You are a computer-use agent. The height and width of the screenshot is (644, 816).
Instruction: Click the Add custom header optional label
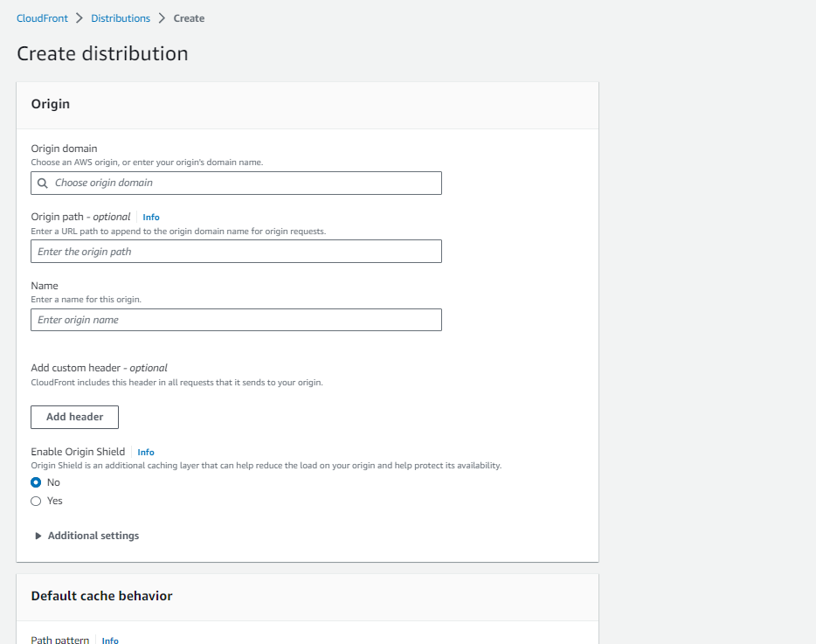pyautogui.click(x=99, y=368)
